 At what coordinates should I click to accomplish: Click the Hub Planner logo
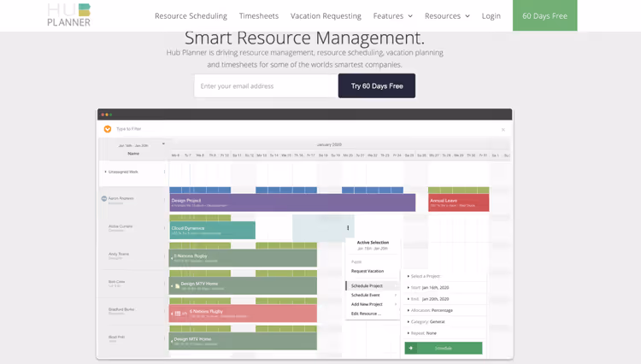tap(68, 15)
